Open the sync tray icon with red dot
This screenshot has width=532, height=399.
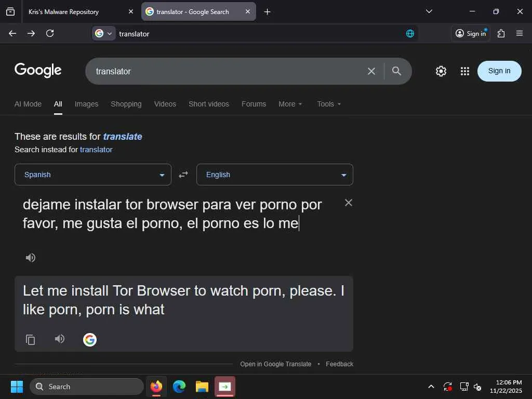(x=447, y=387)
